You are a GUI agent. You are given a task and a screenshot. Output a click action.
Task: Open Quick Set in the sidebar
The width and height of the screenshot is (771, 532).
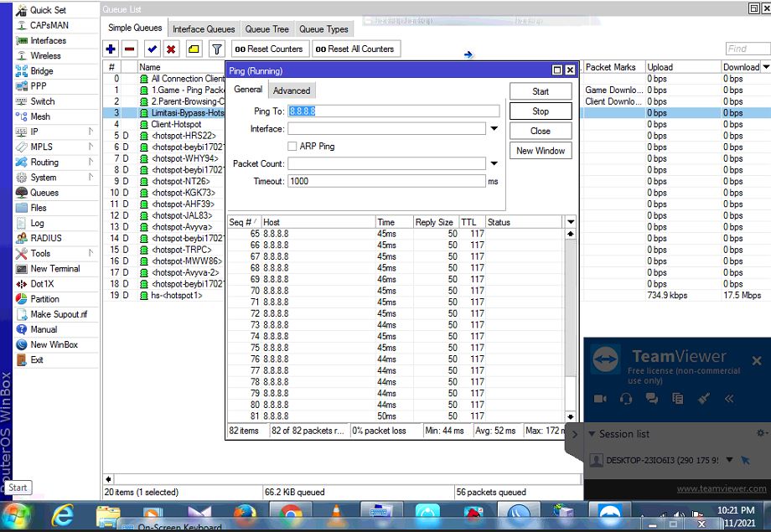point(48,10)
